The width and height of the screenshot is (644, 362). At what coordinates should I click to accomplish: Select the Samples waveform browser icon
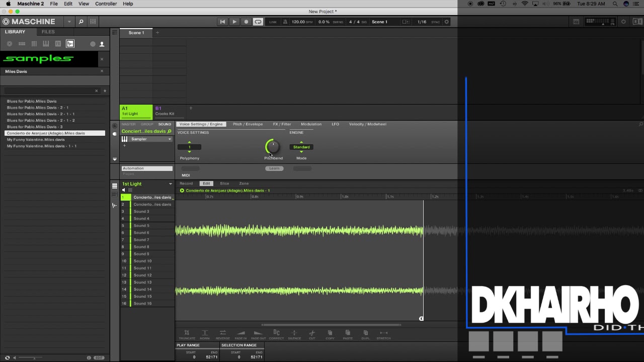pos(70,44)
